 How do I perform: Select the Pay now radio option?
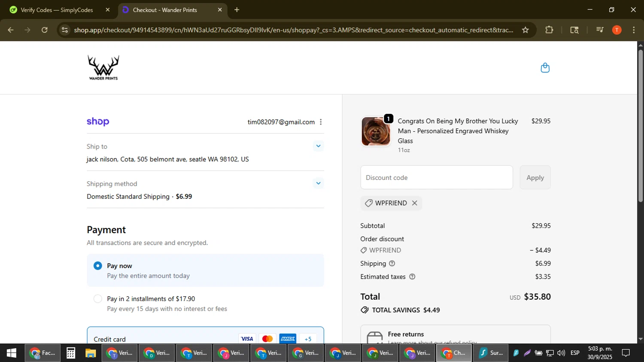[98, 266]
